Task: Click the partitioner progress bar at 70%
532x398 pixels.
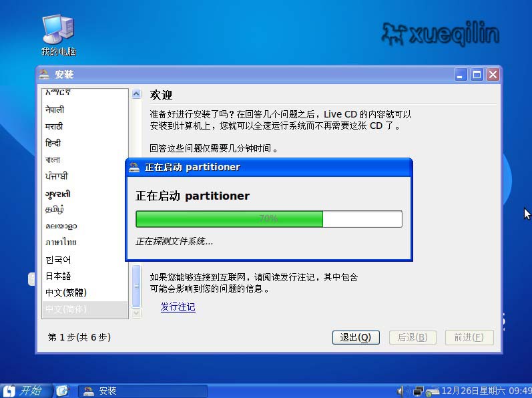Action: [x=269, y=219]
